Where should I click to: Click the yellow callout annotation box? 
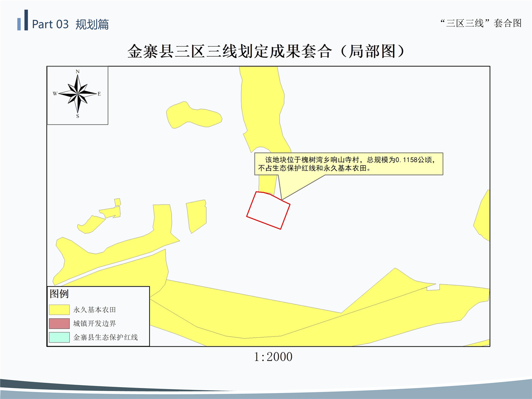pos(348,164)
